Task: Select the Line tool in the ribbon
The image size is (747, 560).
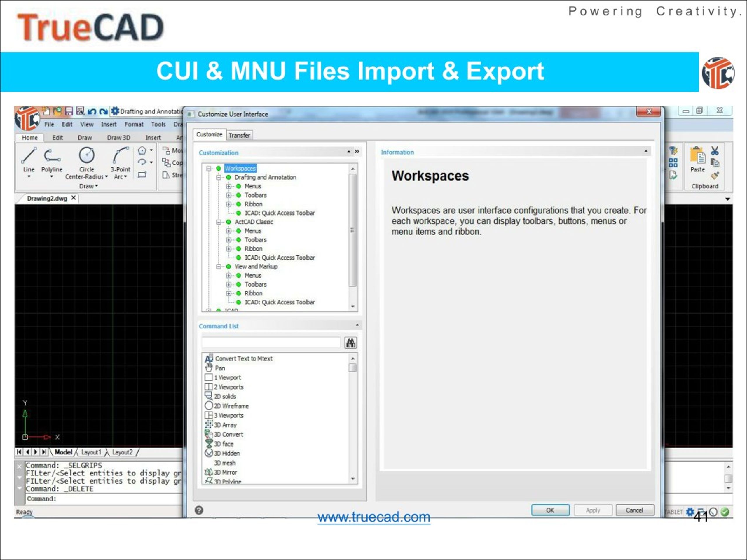Action: click(29, 160)
